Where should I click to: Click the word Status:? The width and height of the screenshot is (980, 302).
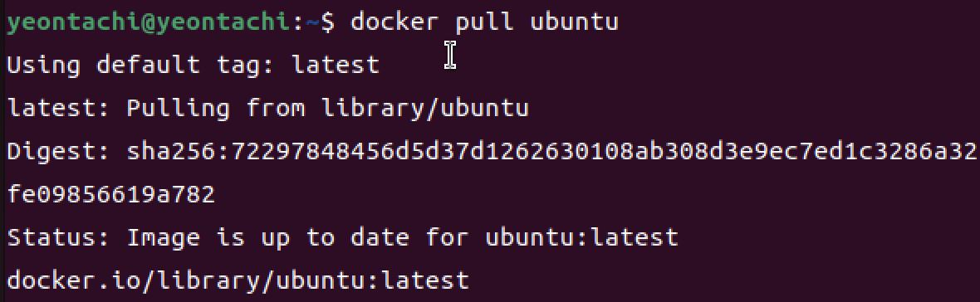click(x=59, y=238)
